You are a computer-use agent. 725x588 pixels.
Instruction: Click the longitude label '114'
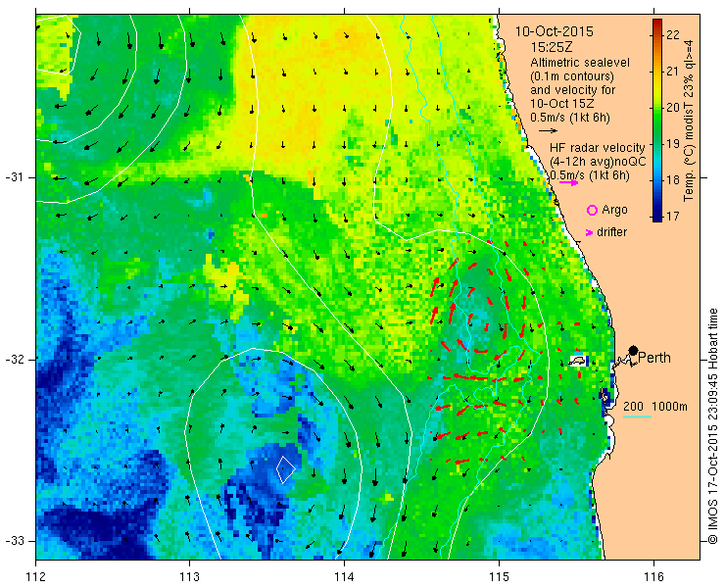pyautogui.click(x=344, y=577)
